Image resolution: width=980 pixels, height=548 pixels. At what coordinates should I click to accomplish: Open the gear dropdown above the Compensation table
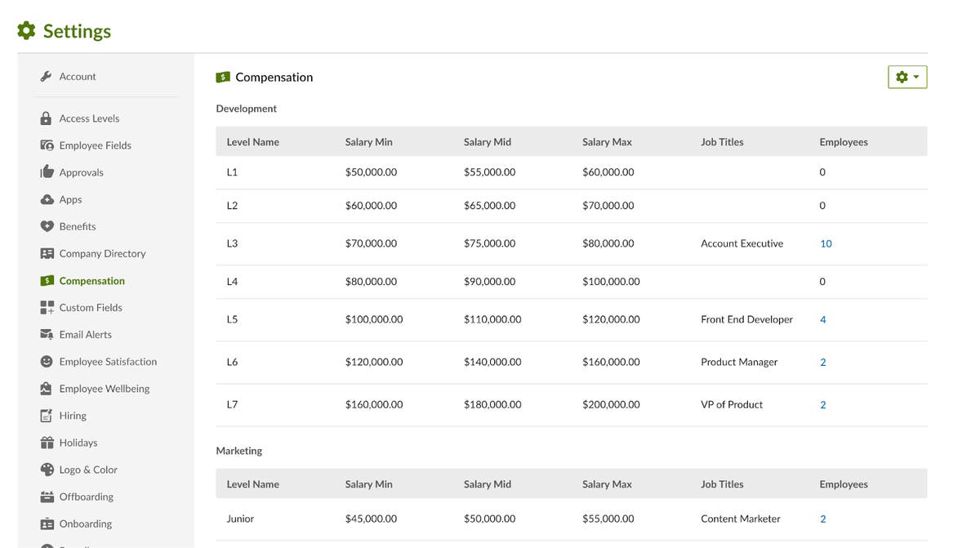[x=907, y=76]
